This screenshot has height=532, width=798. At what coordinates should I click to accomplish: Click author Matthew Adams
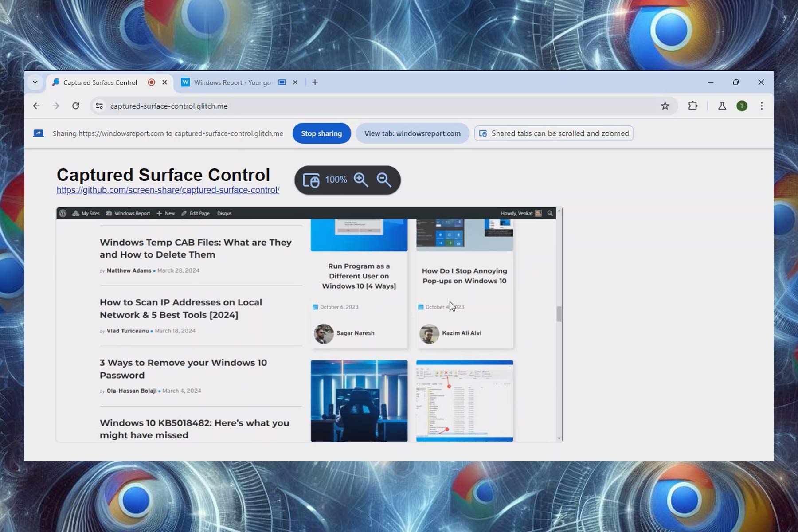(129, 270)
